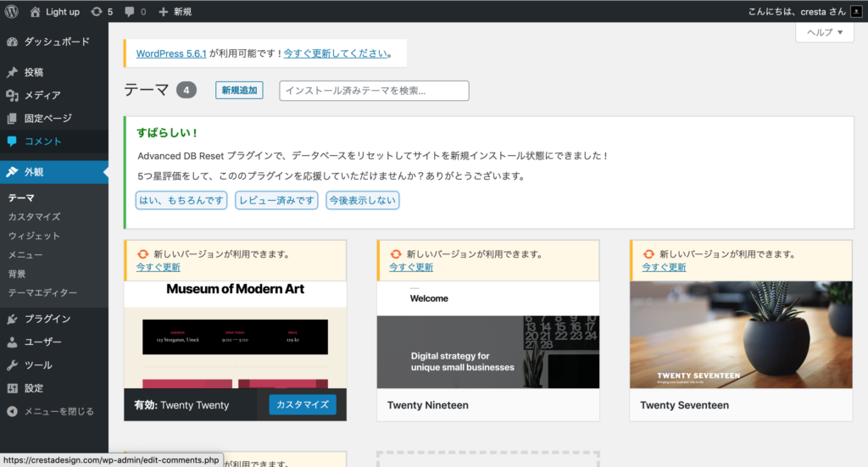Click こんにちは、cresta さん account text
868x467 pixels.
click(x=797, y=12)
